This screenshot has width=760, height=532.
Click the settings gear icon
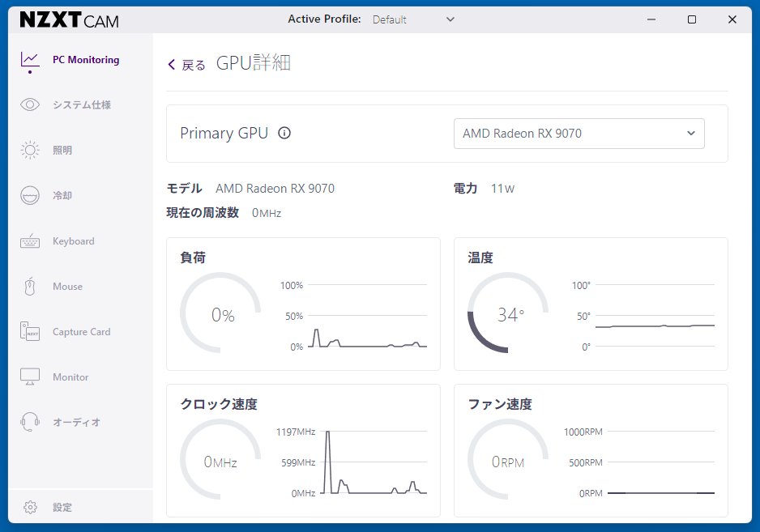point(30,507)
